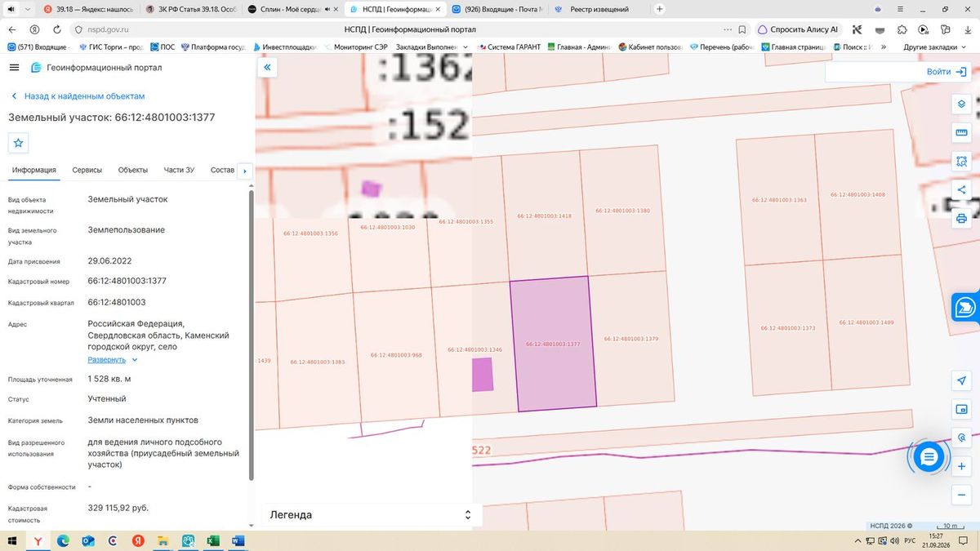Select parcel 66:12:4801003:1379 on the map
The image size is (980, 551).
point(631,339)
